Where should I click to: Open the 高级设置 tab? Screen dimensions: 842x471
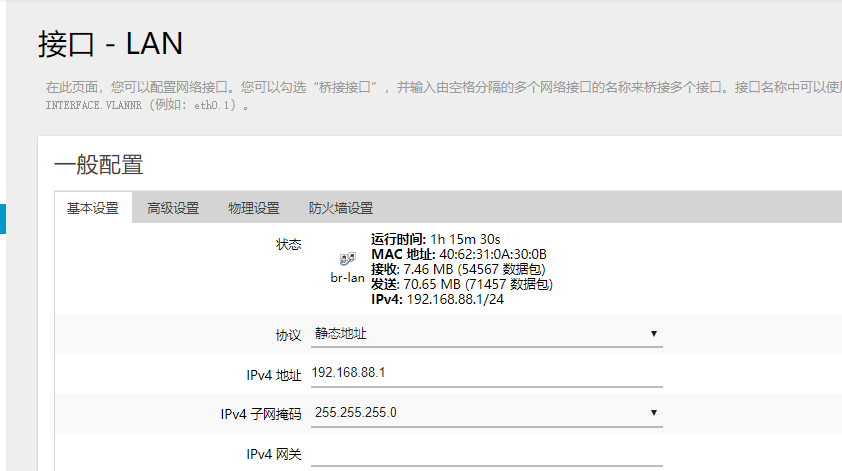tap(173, 208)
